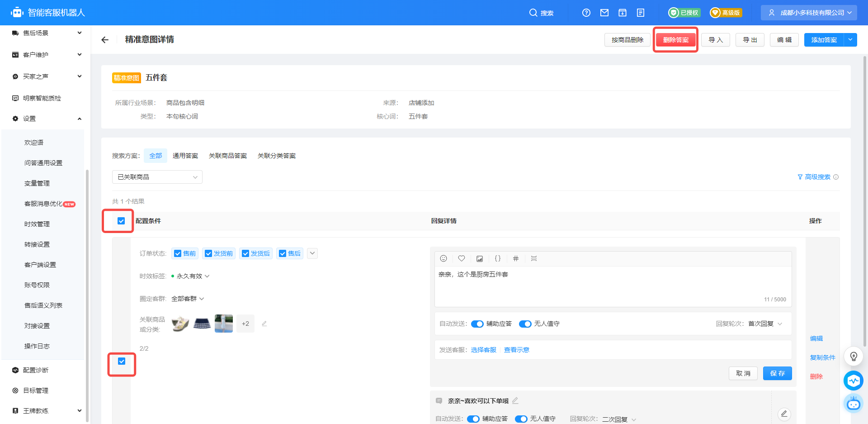The height and width of the screenshot is (424, 868).
Task: Toggle 无人值守 switch for 首次回复
Action: coord(525,324)
